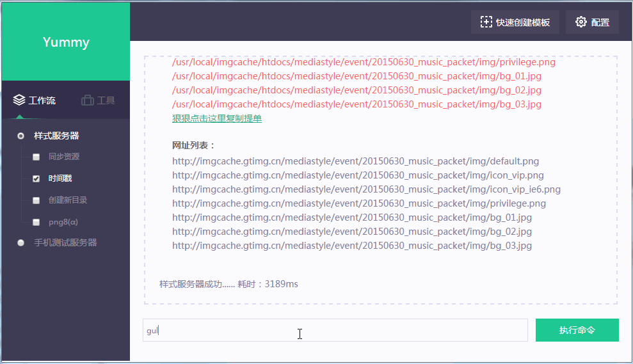Click the http URL ending bg_01.jpg
The width and height of the screenshot is (633, 364).
coord(352,218)
